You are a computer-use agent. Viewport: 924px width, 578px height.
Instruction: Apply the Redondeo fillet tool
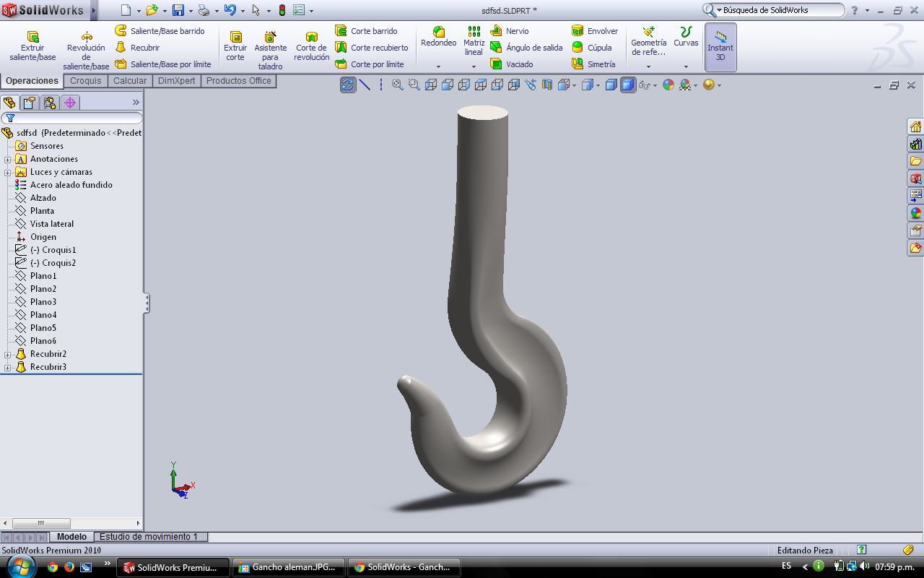(x=439, y=38)
